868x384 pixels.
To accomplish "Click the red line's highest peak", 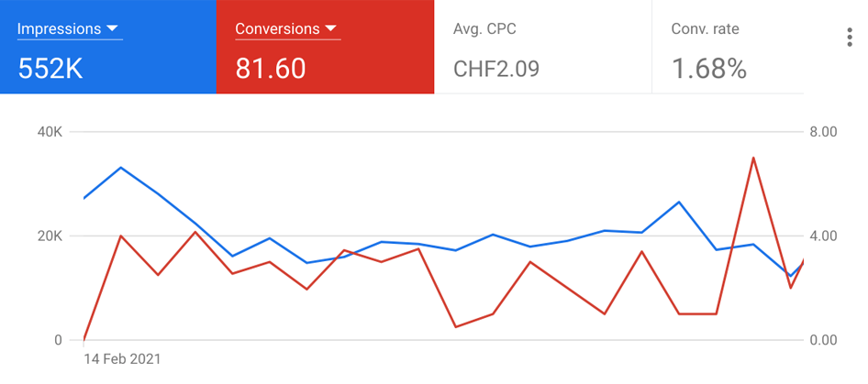I will (753, 158).
